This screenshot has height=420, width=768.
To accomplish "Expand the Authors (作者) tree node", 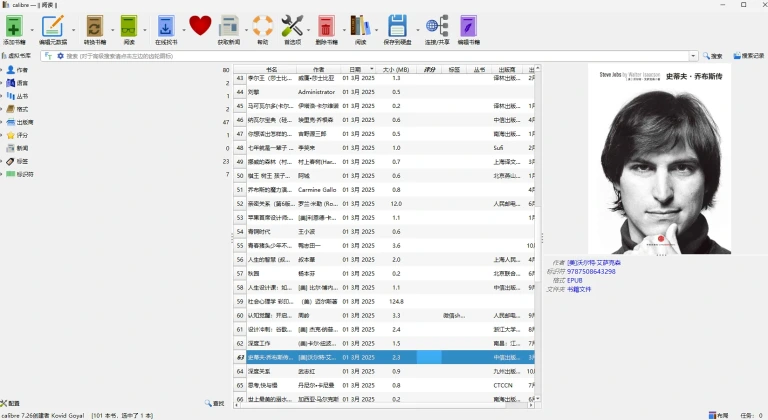I will tap(1, 70).
